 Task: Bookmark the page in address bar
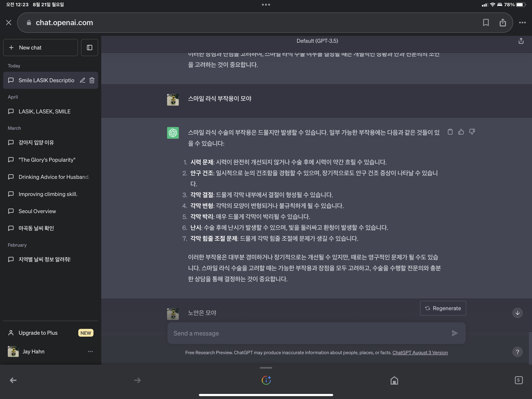(486, 23)
